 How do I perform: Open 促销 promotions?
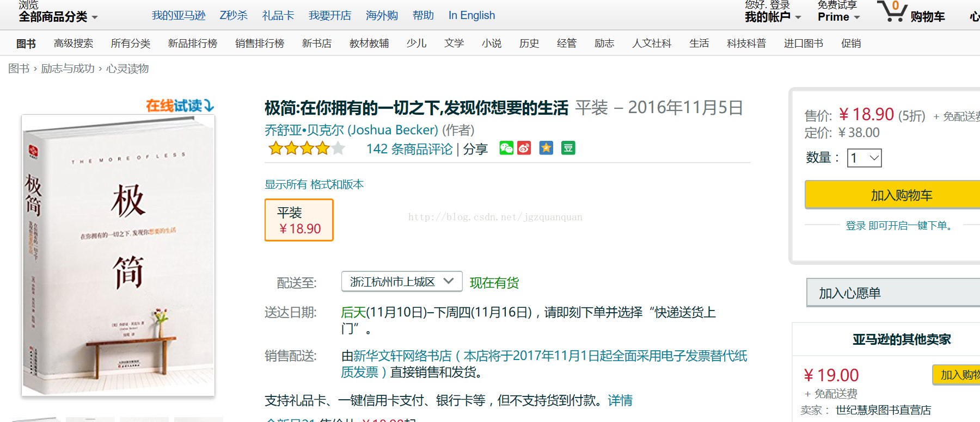[x=851, y=44]
